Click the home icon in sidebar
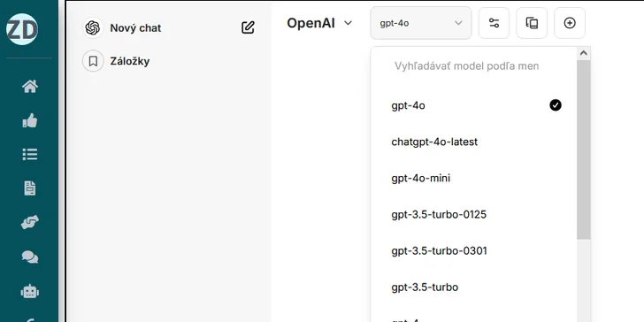The image size is (644, 322). (x=30, y=87)
